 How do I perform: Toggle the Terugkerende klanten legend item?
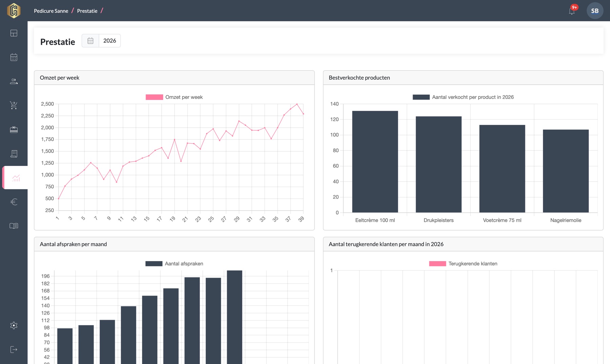(x=463, y=264)
